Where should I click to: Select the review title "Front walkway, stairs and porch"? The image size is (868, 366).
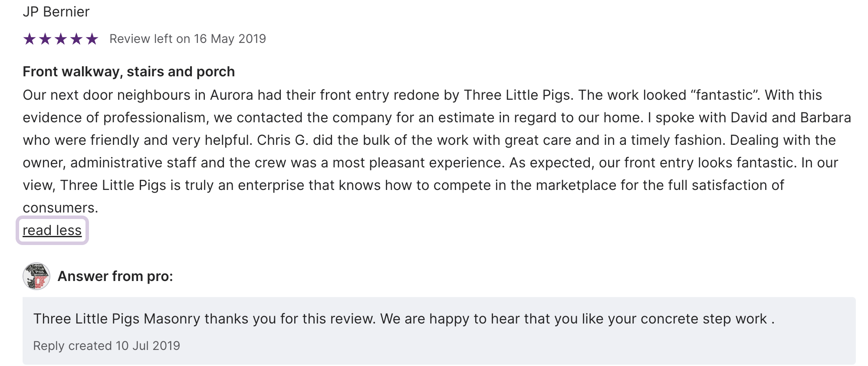coord(128,72)
